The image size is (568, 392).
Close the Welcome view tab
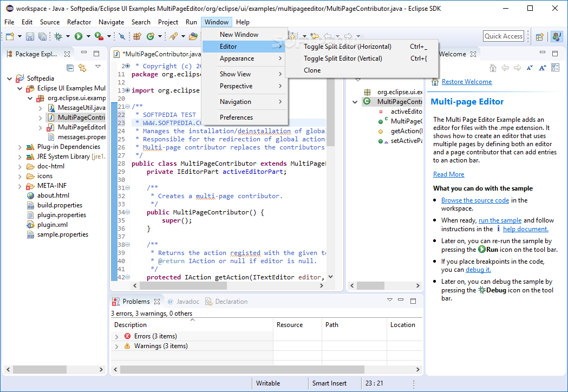pyautogui.click(x=473, y=54)
